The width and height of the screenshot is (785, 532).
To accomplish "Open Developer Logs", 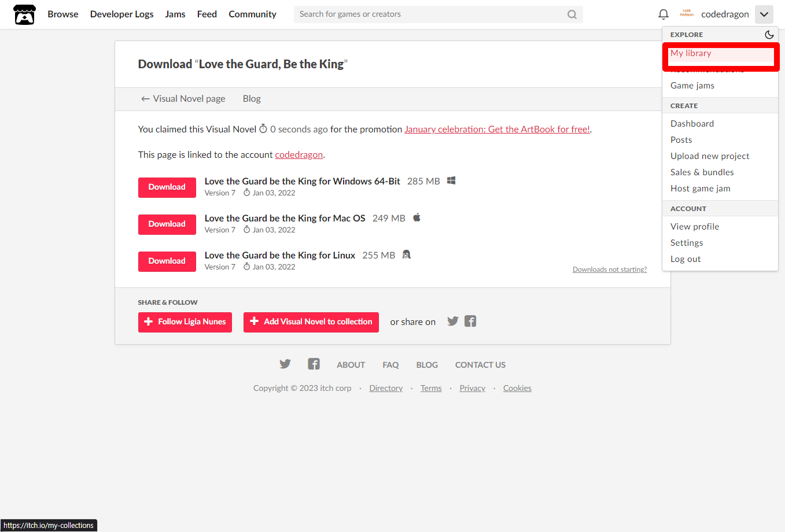I will click(x=122, y=14).
